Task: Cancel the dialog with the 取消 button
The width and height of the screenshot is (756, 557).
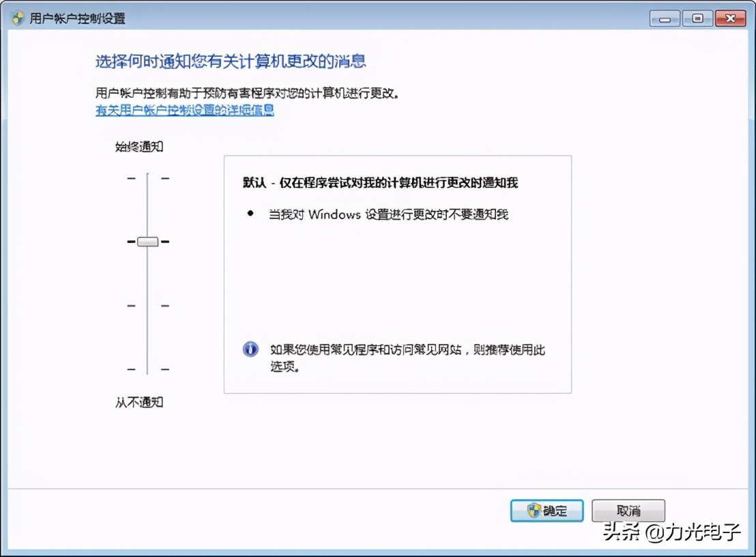Action: point(628,510)
